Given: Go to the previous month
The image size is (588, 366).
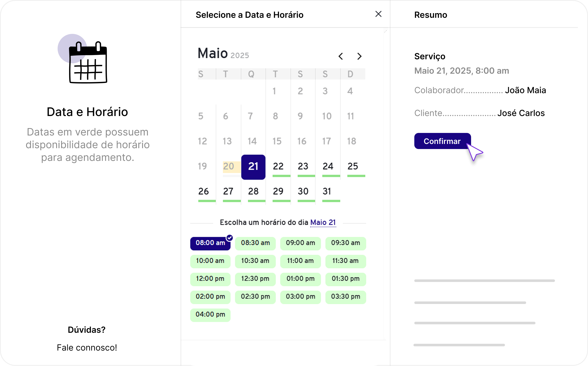Looking at the screenshot, I should pos(341,56).
